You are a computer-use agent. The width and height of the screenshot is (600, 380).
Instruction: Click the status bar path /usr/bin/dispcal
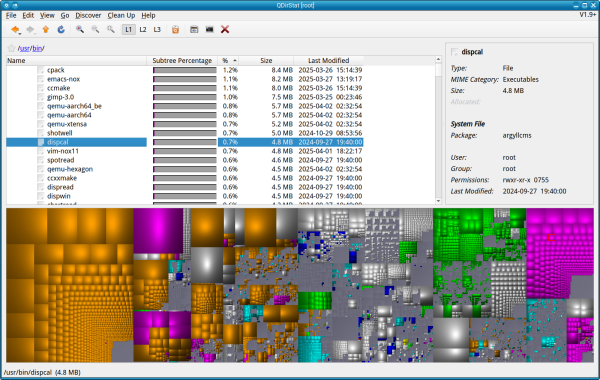pos(28,372)
